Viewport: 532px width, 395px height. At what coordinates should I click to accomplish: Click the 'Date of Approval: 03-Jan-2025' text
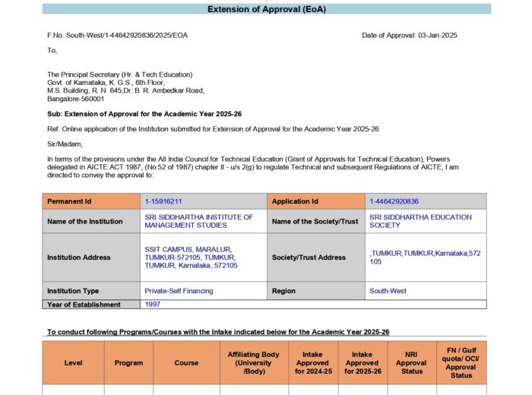pyautogui.click(x=409, y=35)
